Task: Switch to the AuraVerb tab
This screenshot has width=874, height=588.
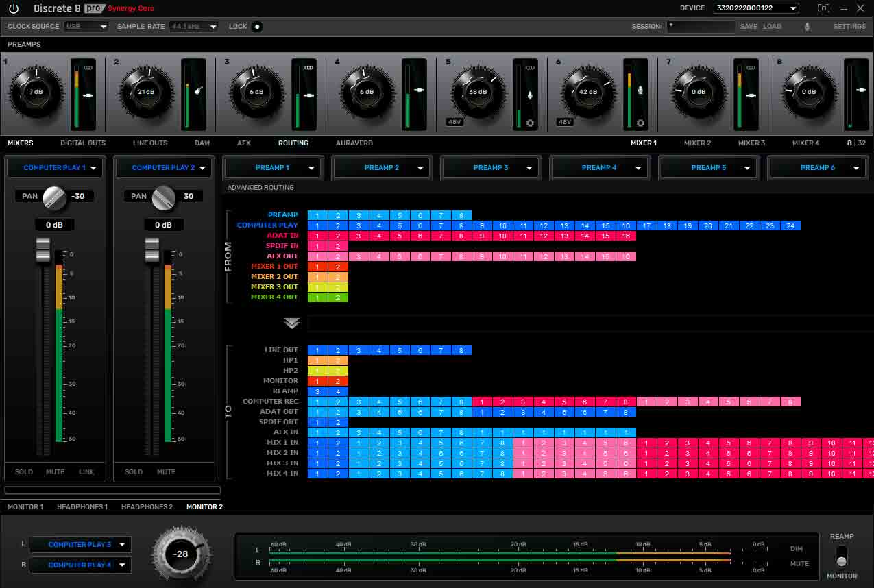Action: coord(354,143)
